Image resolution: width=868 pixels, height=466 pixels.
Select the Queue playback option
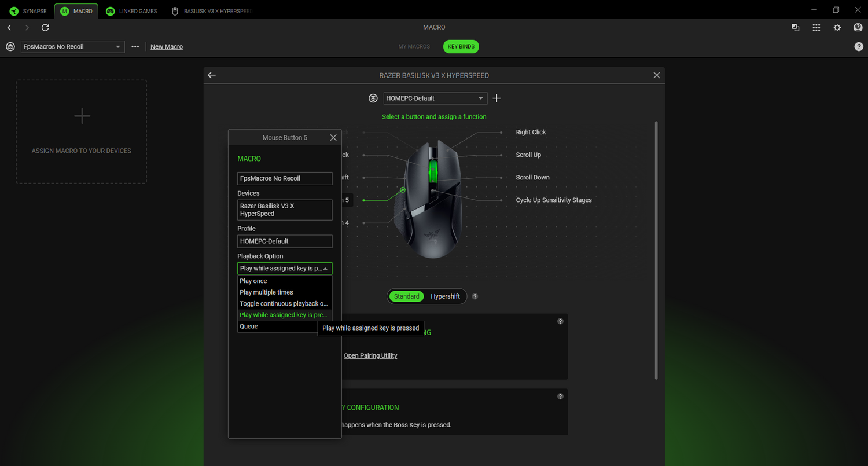coord(249,326)
